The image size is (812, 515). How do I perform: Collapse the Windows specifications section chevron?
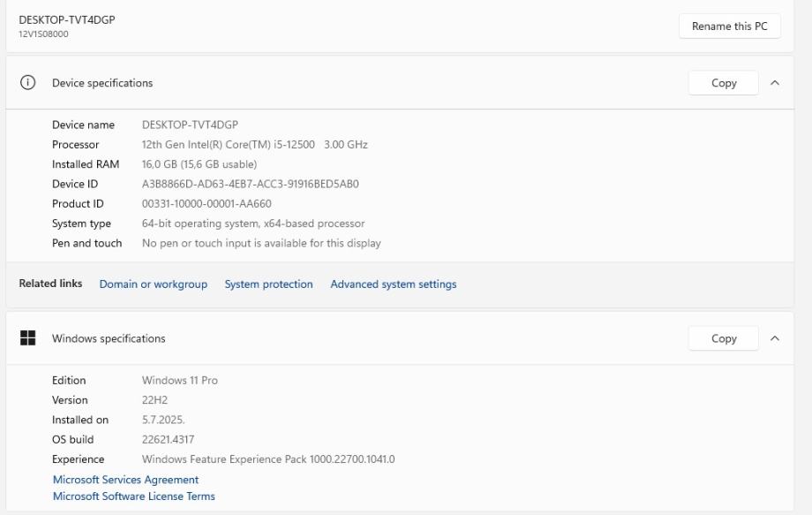pyautogui.click(x=775, y=338)
